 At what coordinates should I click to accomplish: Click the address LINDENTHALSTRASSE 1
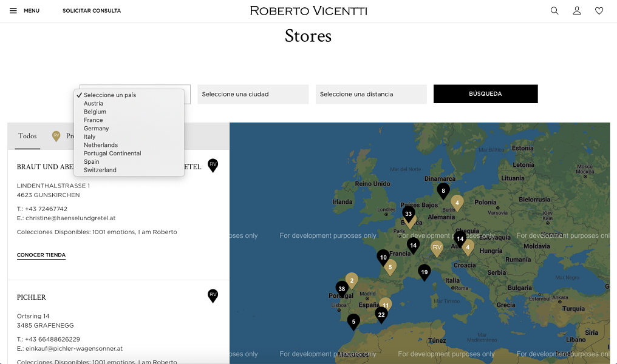(53, 186)
